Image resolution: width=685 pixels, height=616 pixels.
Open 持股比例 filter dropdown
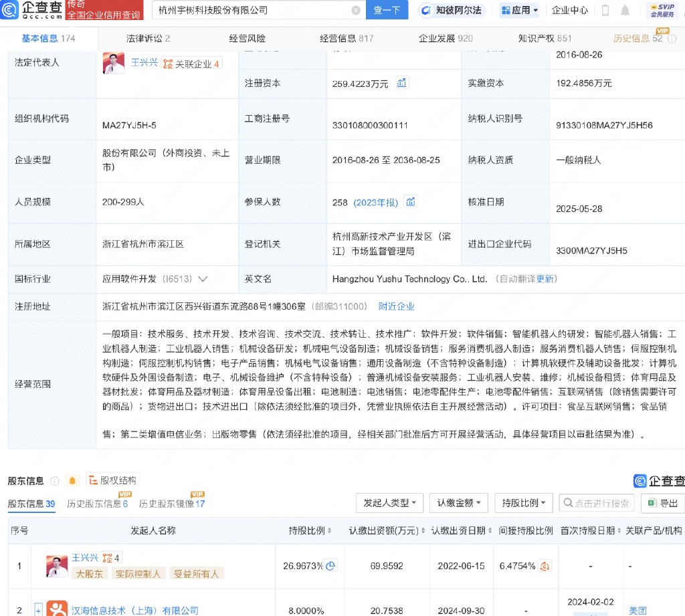pyautogui.click(x=524, y=503)
